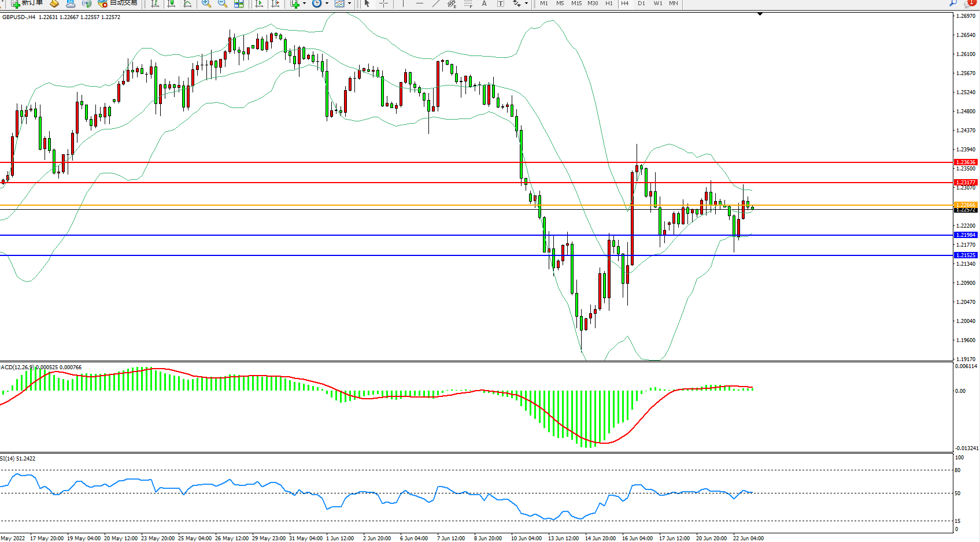Switch to the D1 timeframe

(641, 3)
